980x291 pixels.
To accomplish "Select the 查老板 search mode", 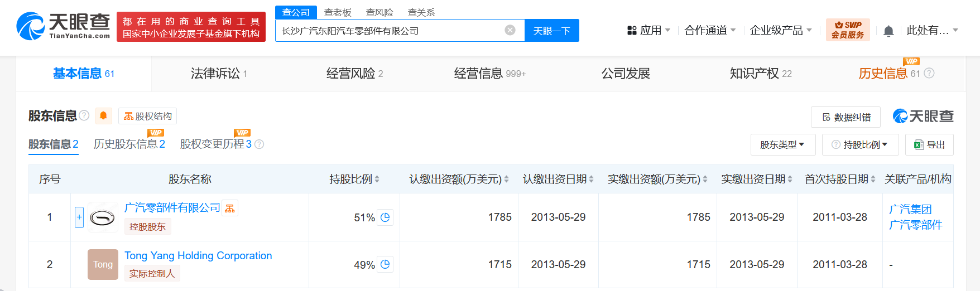I will point(338,12).
